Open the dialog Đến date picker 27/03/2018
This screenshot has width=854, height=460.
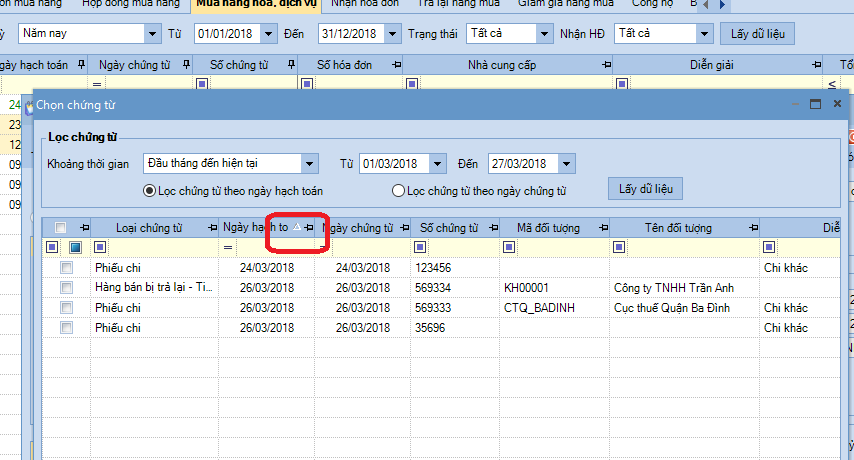566,163
